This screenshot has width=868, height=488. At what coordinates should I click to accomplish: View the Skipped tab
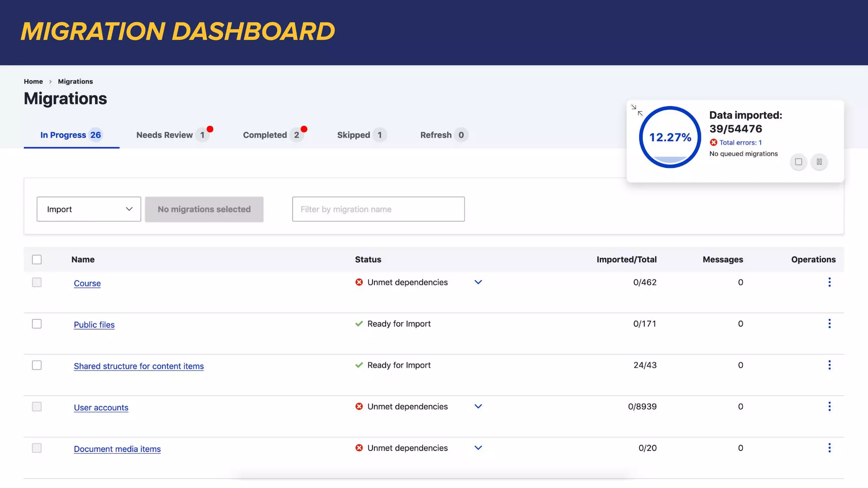tap(362, 135)
